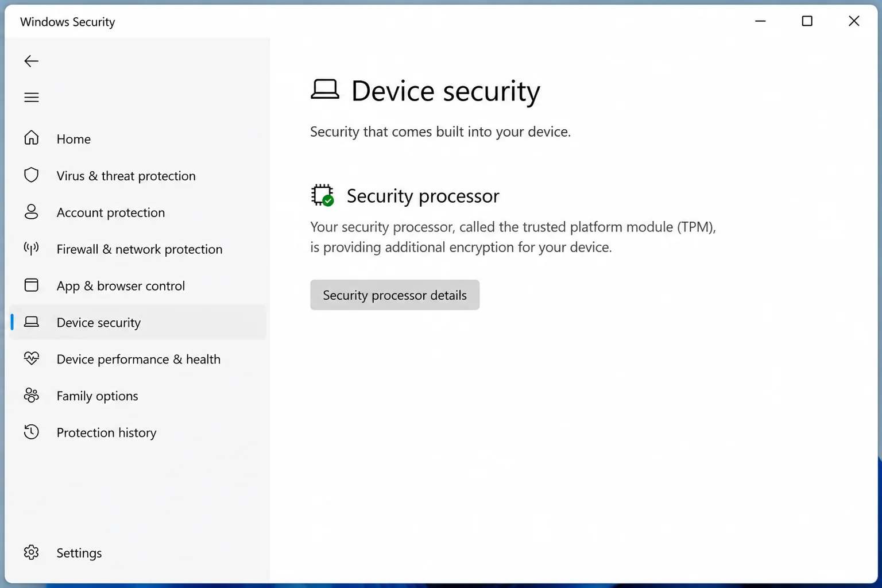Click the Security processor chip icon
This screenshot has height=588, width=882.
point(323,195)
